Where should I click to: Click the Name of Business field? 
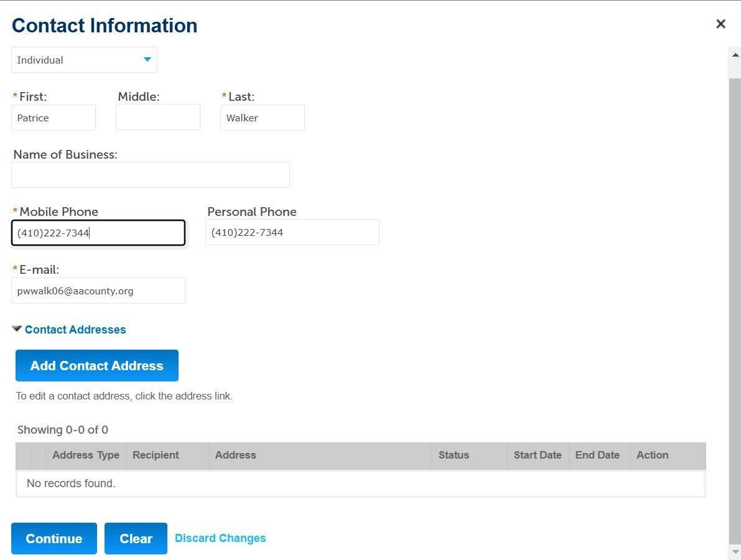150,175
